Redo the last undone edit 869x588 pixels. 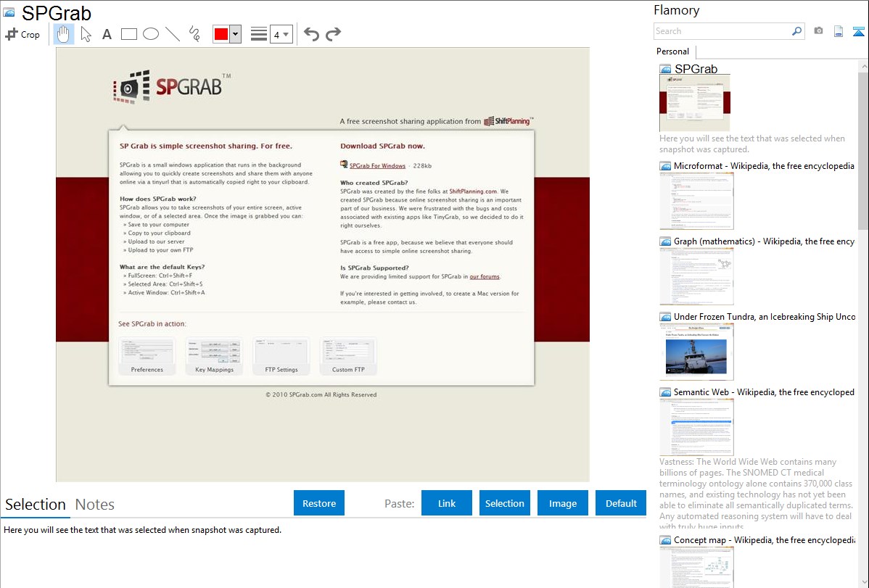pyautogui.click(x=333, y=34)
